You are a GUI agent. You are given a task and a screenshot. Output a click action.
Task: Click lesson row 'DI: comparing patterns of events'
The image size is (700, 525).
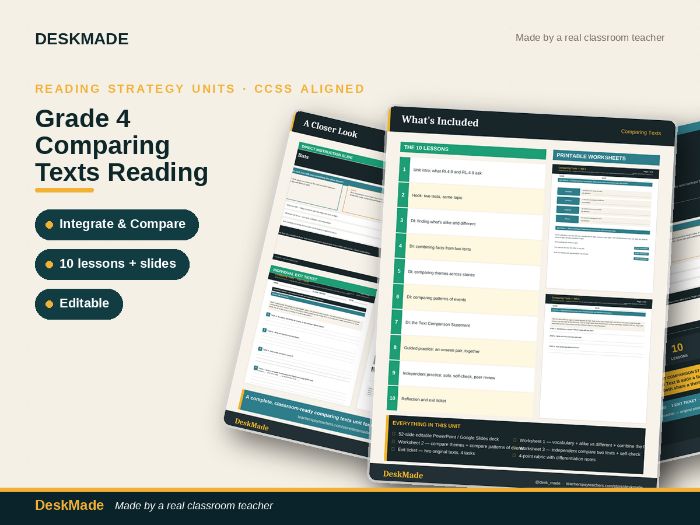[x=471, y=300]
